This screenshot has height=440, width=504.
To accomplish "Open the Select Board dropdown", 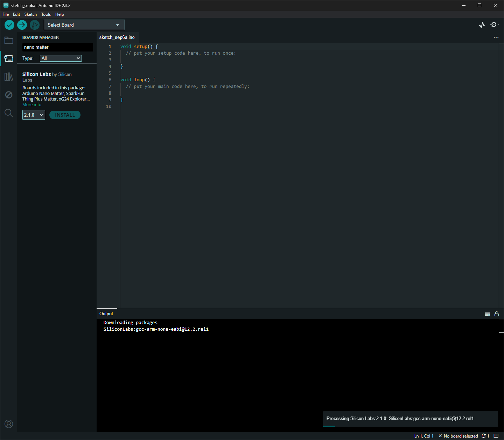I will (84, 25).
